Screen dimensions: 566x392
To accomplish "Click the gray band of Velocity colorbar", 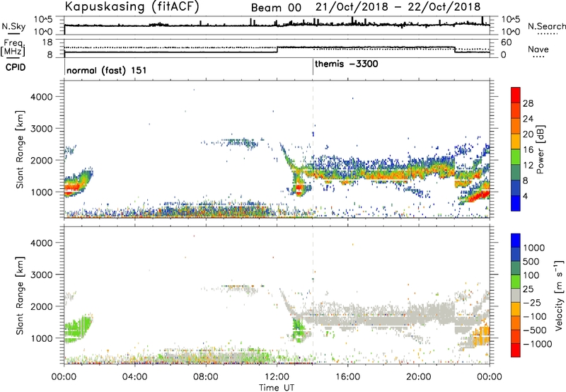I will pos(516,295).
